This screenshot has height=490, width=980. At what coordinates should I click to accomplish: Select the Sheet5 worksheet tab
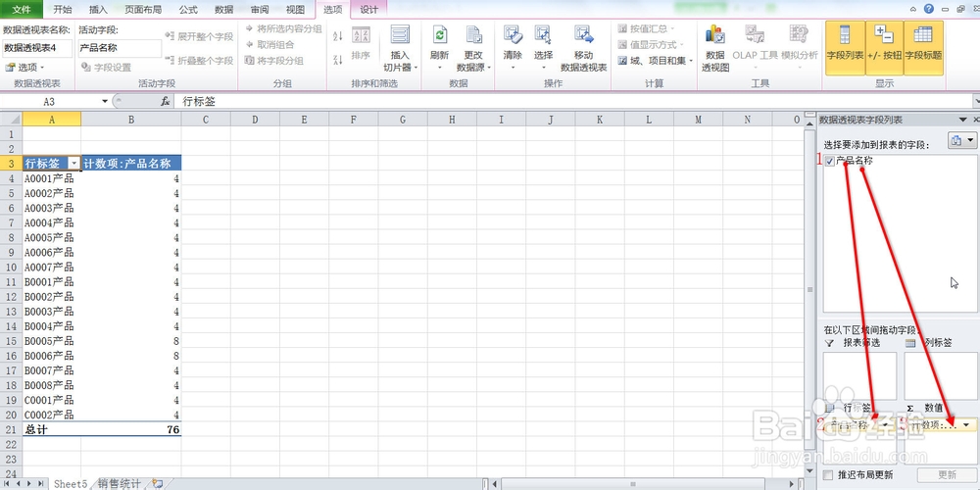click(x=70, y=484)
